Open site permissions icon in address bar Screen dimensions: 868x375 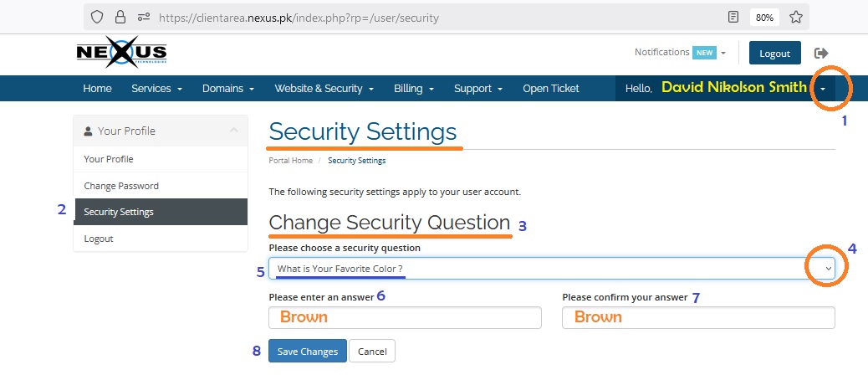click(x=144, y=18)
